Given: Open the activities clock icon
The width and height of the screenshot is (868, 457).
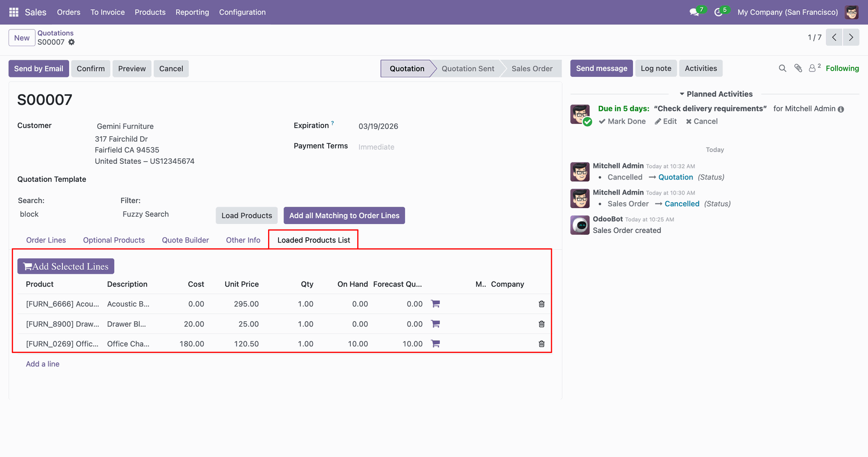Looking at the screenshot, I should (x=718, y=12).
